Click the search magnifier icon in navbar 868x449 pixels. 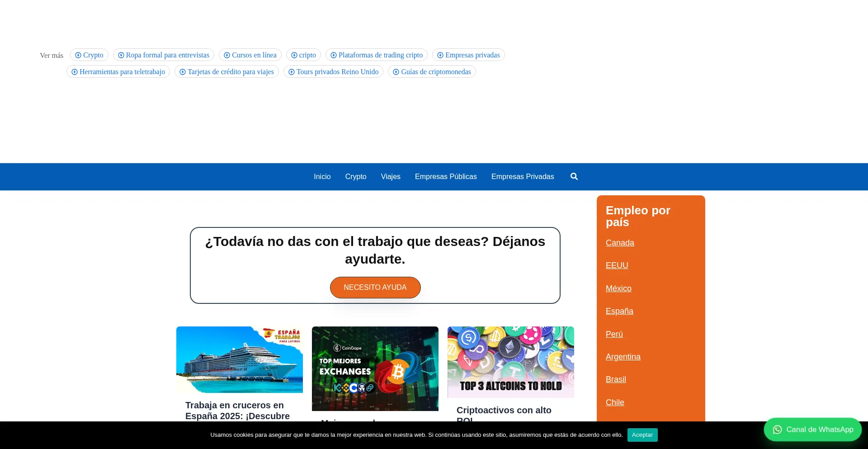574,176
